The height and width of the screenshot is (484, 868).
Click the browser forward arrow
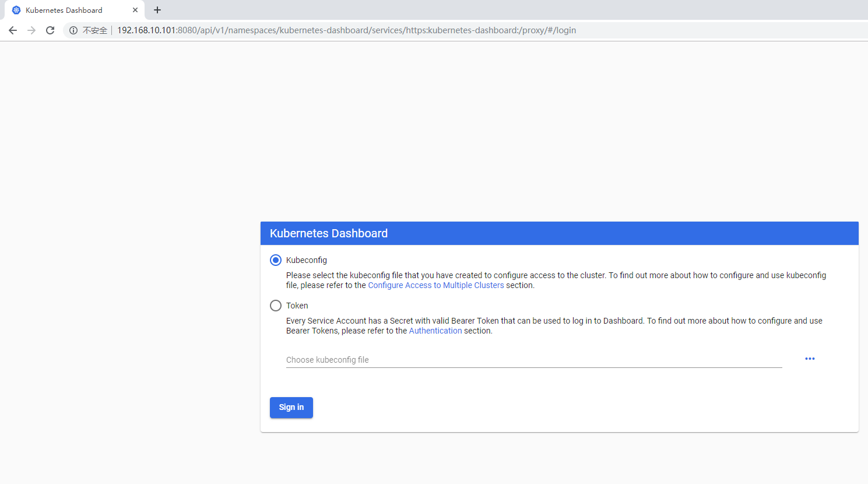click(31, 30)
